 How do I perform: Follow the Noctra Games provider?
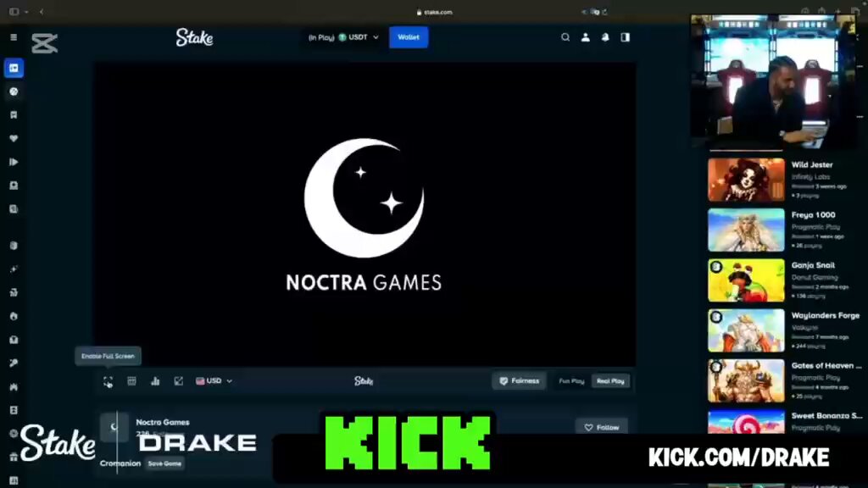(602, 427)
